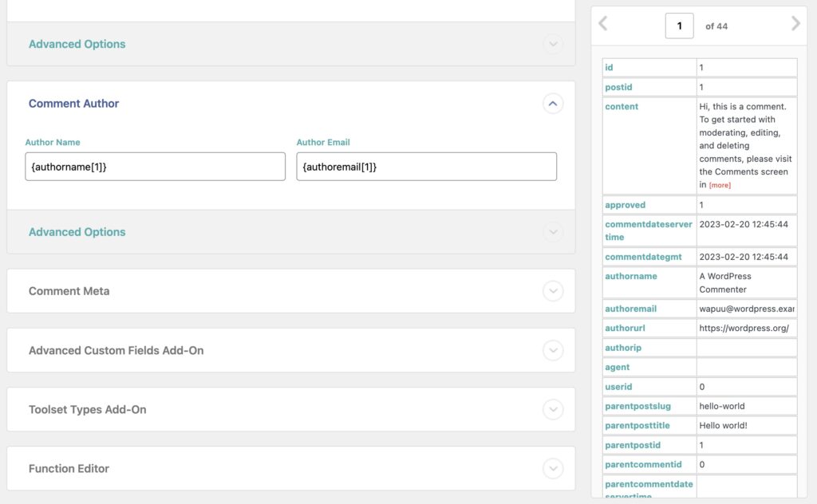The height and width of the screenshot is (504, 817).
Task: Expand Toolset Types Add-On via its arrow icon
Action: (553, 409)
